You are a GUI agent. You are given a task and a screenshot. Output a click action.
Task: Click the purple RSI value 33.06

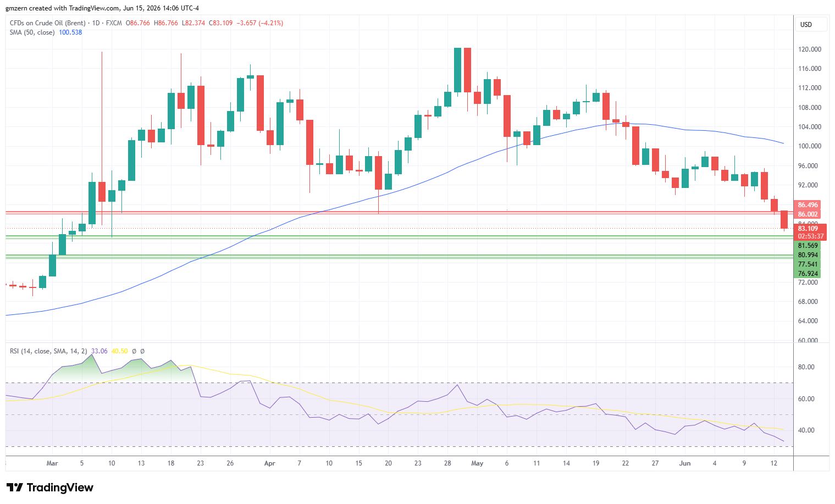point(99,351)
